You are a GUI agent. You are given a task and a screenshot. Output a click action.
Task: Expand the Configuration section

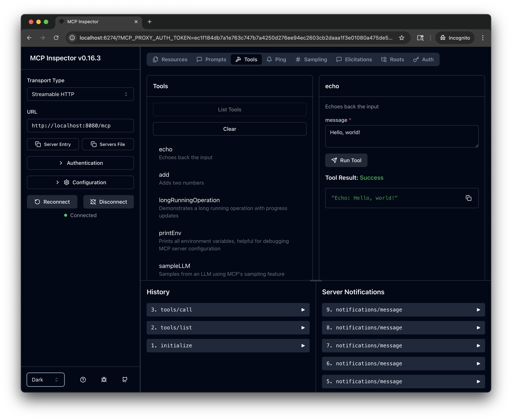(80, 182)
